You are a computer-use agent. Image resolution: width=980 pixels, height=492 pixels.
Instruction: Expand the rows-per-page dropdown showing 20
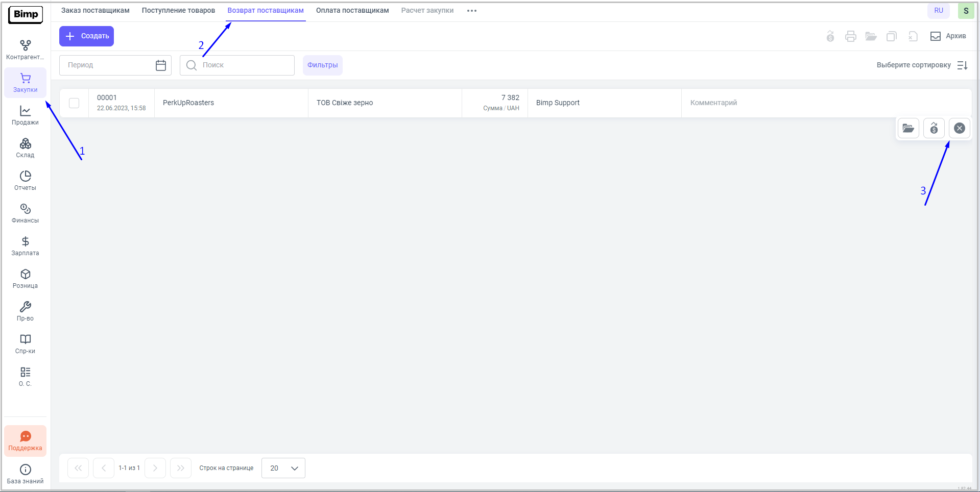pyautogui.click(x=283, y=468)
